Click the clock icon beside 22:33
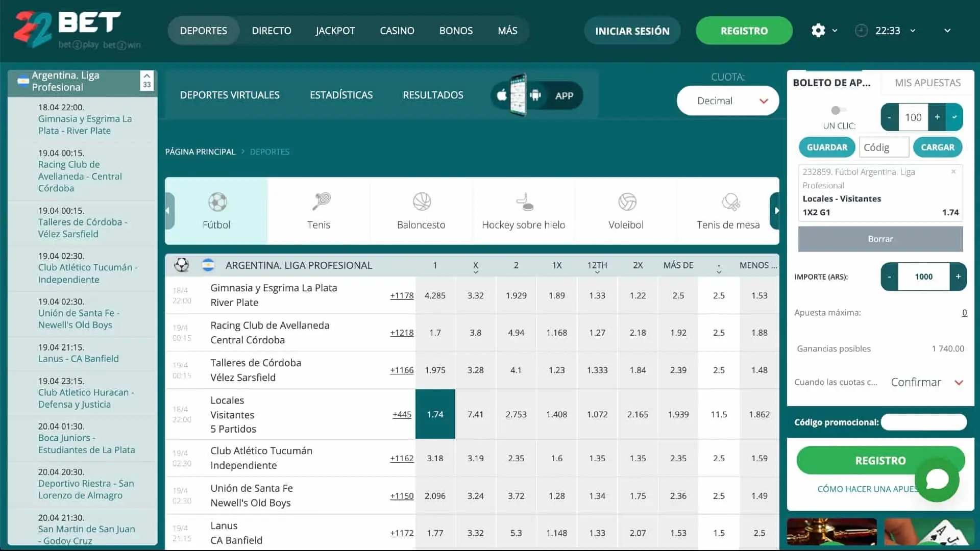The height and width of the screenshot is (551, 980). (x=861, y=31)
